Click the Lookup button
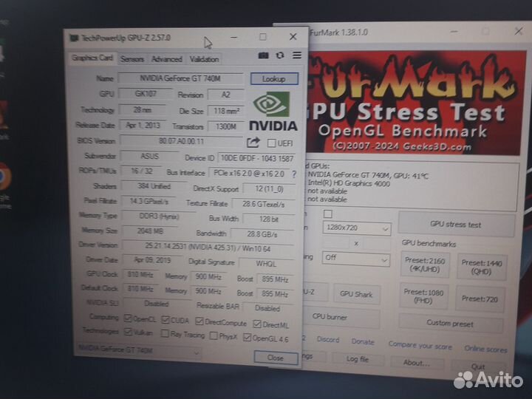The image size is (532, 399). [274, 79]
